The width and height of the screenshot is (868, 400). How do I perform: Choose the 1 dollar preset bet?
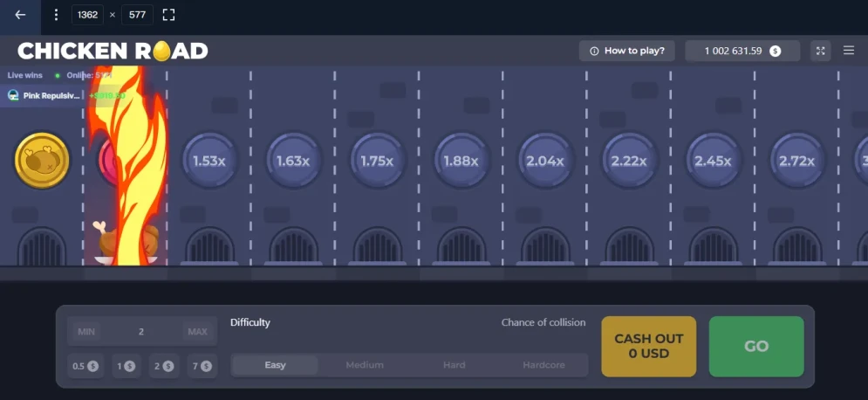click(126, 366)
